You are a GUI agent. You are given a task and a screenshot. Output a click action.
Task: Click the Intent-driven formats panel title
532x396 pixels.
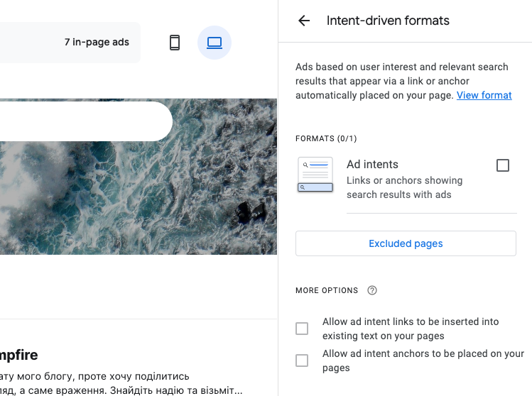pos(388,21)
